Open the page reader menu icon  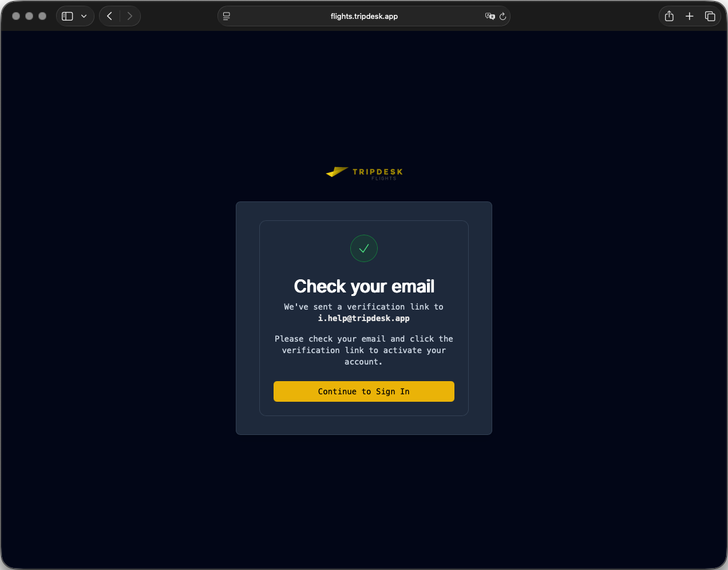227,16
